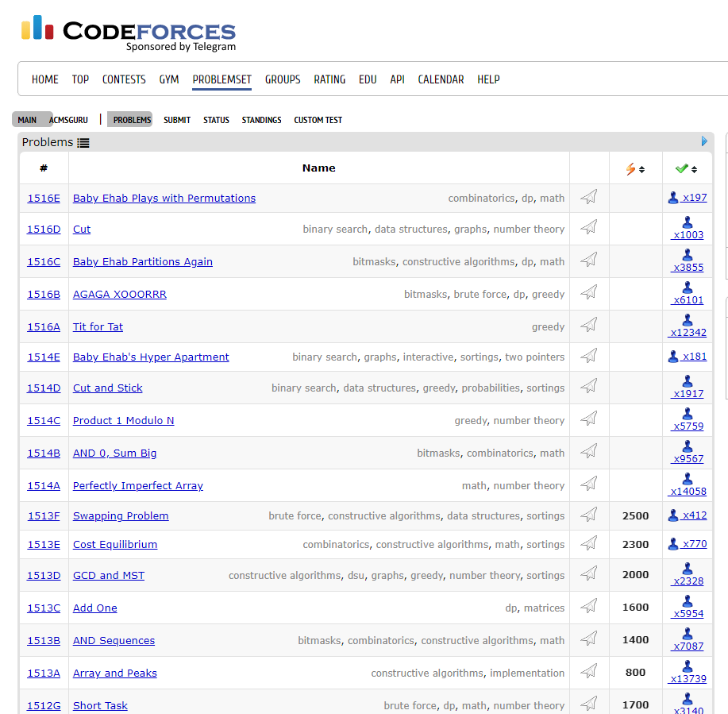
Task: Open STANDINGS sub-tab
Action: pyautogui.click(x=261, y=120)
